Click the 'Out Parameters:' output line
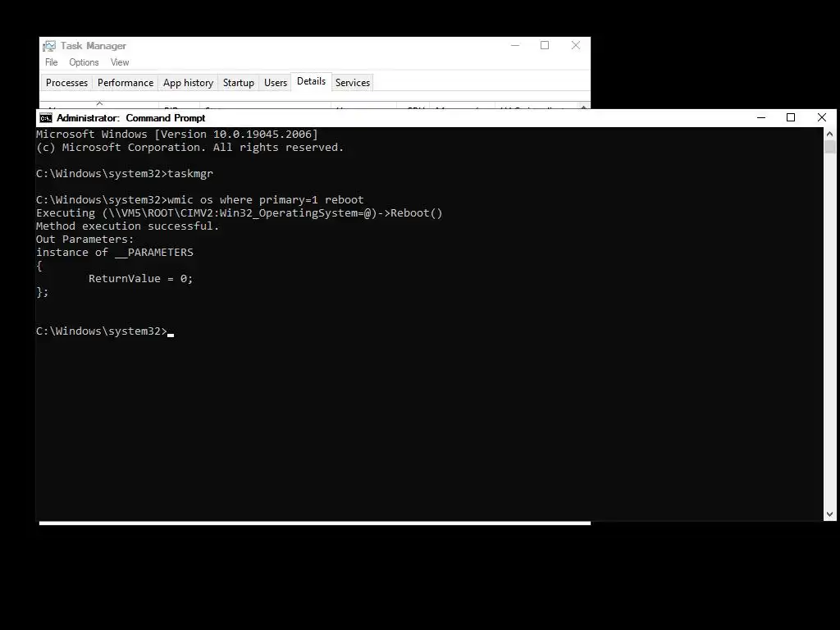The height and width of the screenshot is (630, 840). 84,239
